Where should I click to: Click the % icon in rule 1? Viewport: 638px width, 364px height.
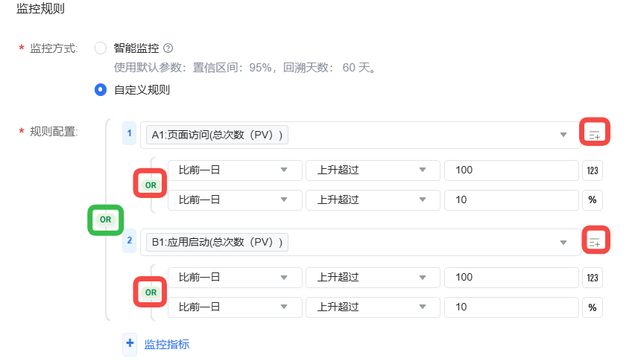pyautogui.click(x=593, y=200)
